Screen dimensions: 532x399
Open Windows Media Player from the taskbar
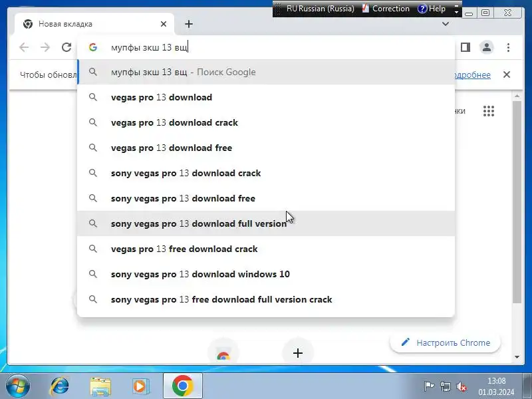140,386
